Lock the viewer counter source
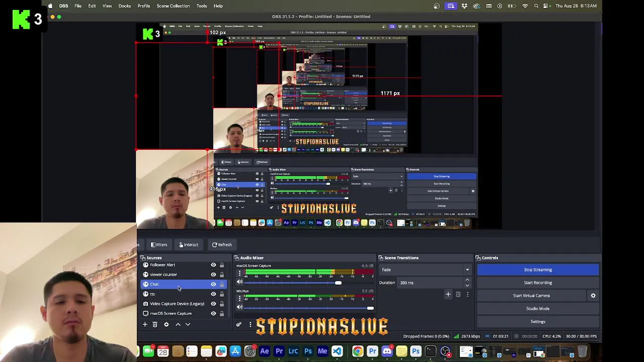644x362 pixels. 222,275
